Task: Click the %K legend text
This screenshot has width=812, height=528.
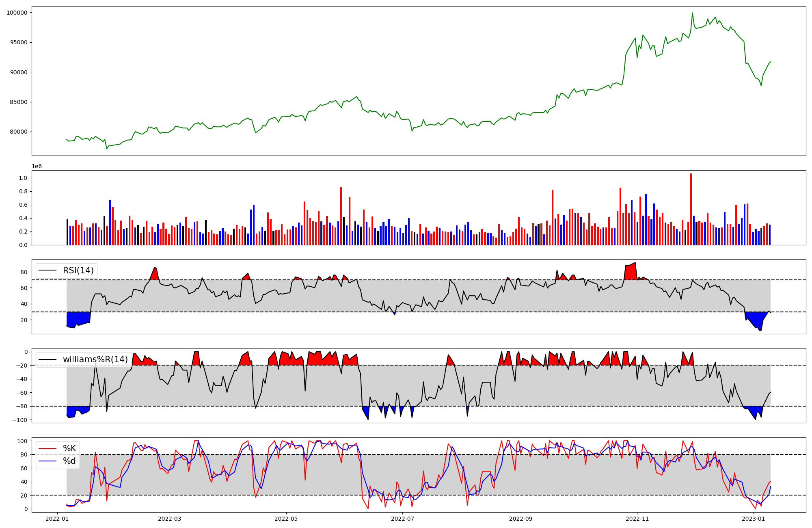Action: (69, 448)
